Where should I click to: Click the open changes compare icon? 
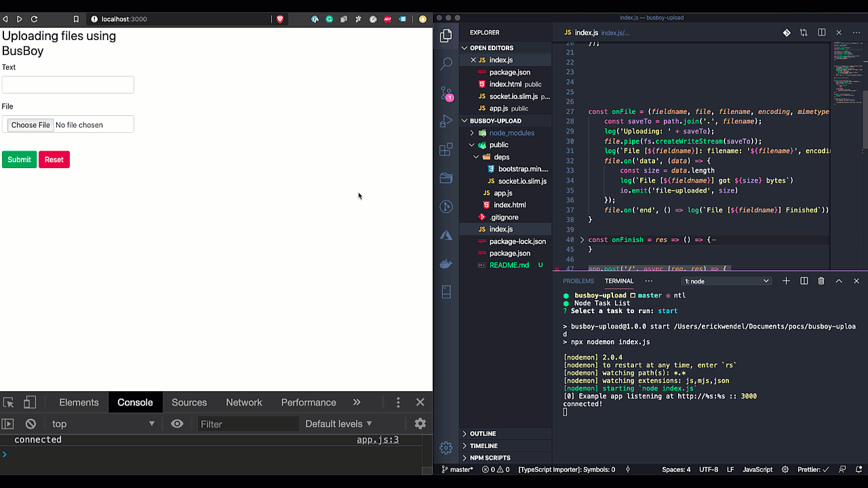[804, 33]
